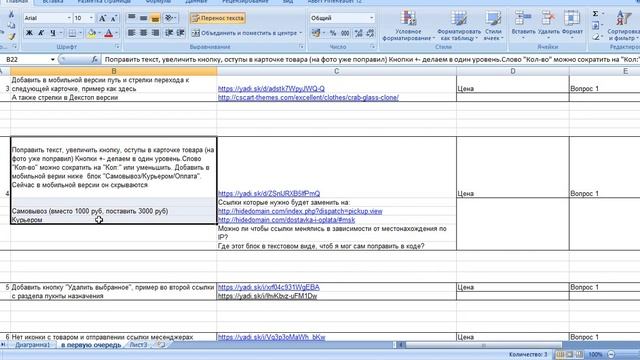Open link cscart.themes.com crab-glass-clone
The height and width of the screenshot is (360, 640).
[308, 98]
